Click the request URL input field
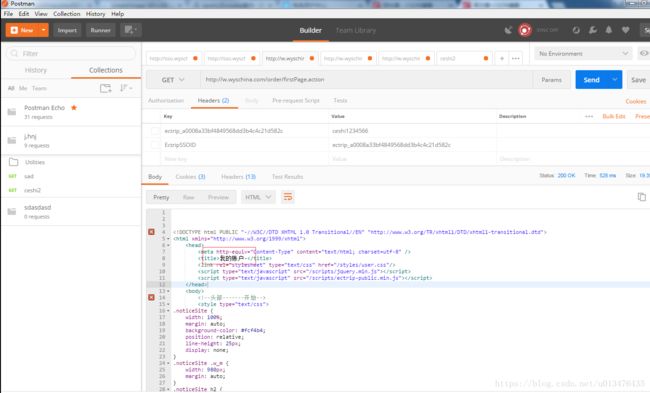Screen dimensions: 650x393 [x=366, y=80]
